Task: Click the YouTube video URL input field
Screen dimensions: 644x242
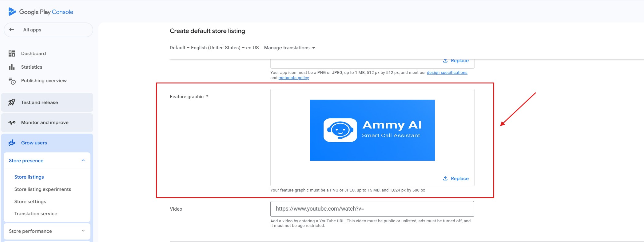Action: 372,209
